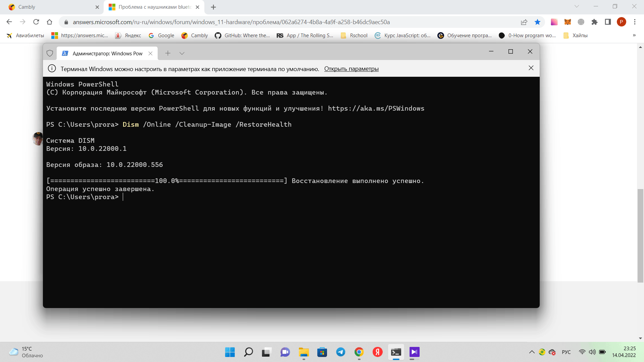Reload the page in Chrome
Image resolution: width=644 pixels, height=362 pixels.
point(36,22)
